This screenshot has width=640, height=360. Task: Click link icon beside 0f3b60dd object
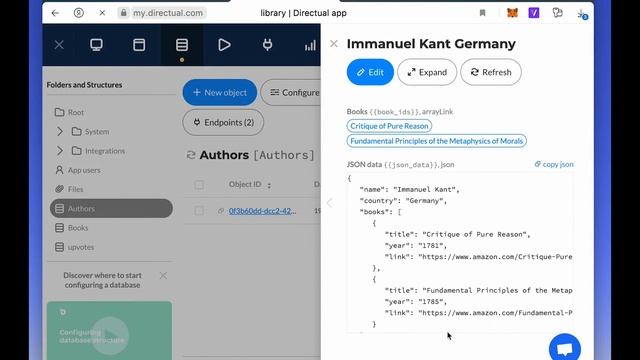[221, 211]
